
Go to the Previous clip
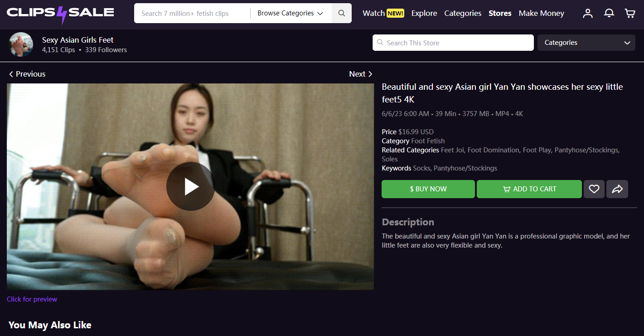pos(27,74)
